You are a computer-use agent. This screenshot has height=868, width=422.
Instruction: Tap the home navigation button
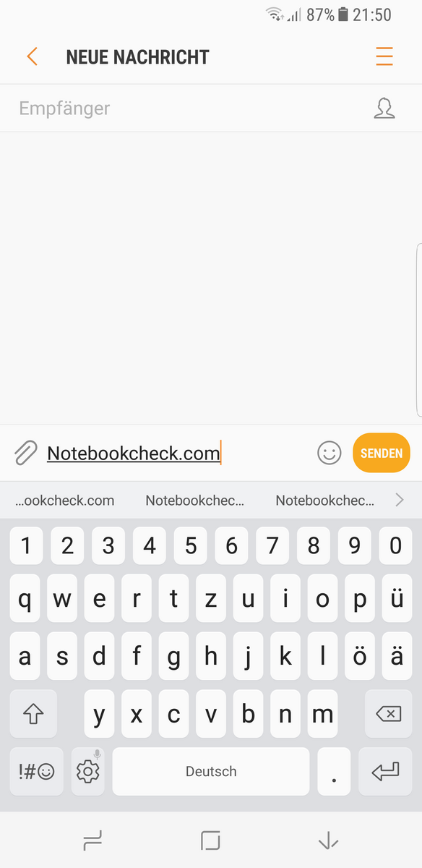click(210, 840)
